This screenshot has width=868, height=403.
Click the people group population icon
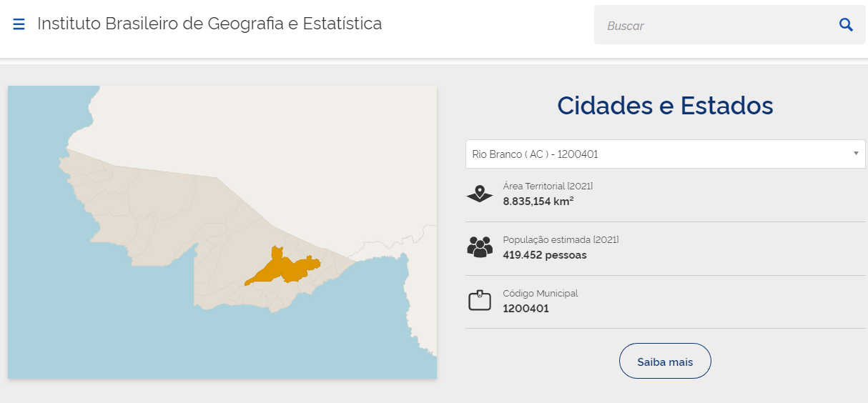pos(480,247)
